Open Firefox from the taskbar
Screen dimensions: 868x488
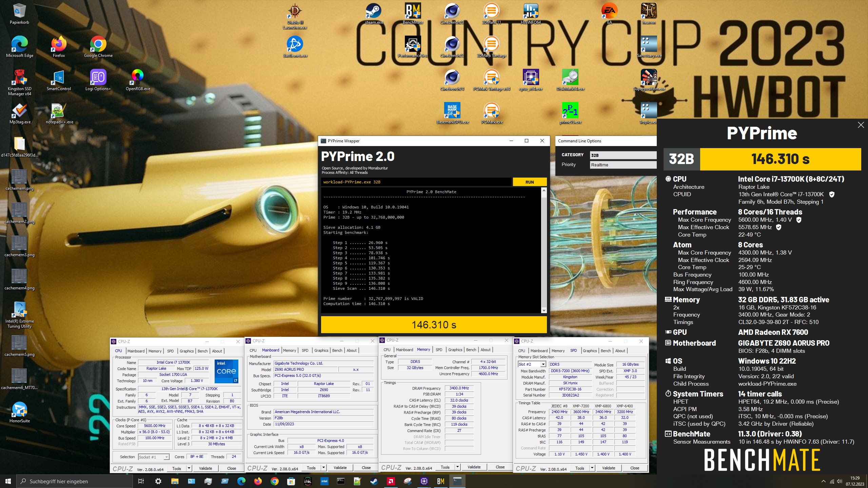(258, 481)
